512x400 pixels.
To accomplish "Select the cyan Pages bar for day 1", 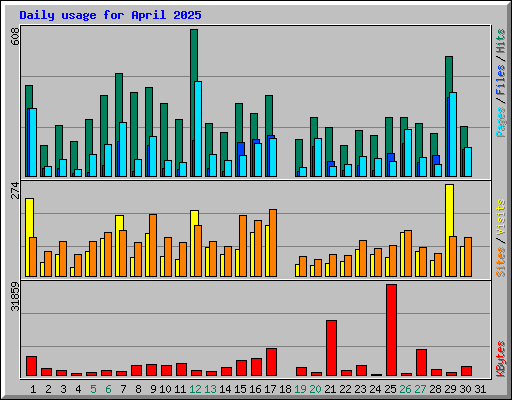I will coord(33,142).
